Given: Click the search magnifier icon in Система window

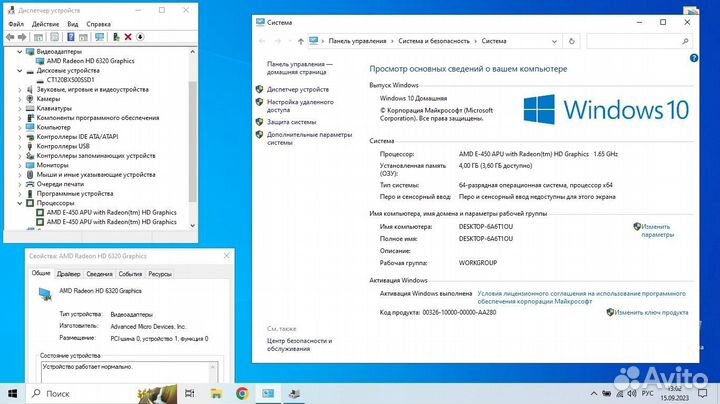Looking at the screenshot, I should [x=685, y=41].
